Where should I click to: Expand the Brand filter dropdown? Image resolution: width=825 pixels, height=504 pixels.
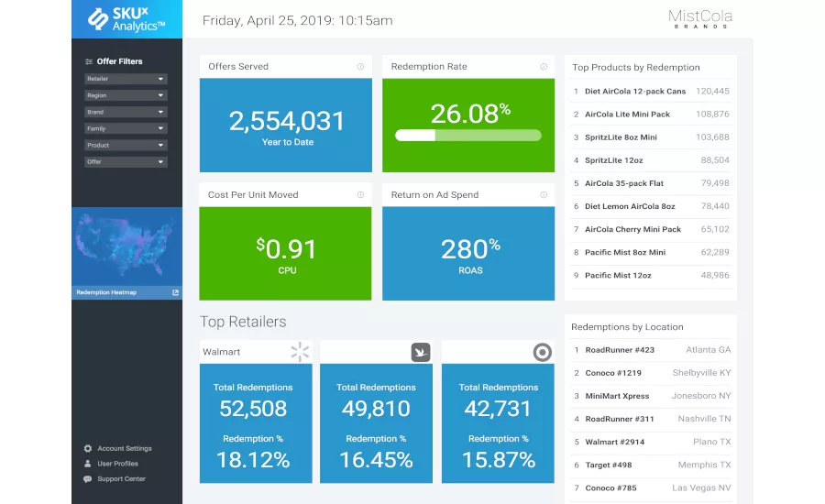[x=126, y=112]
